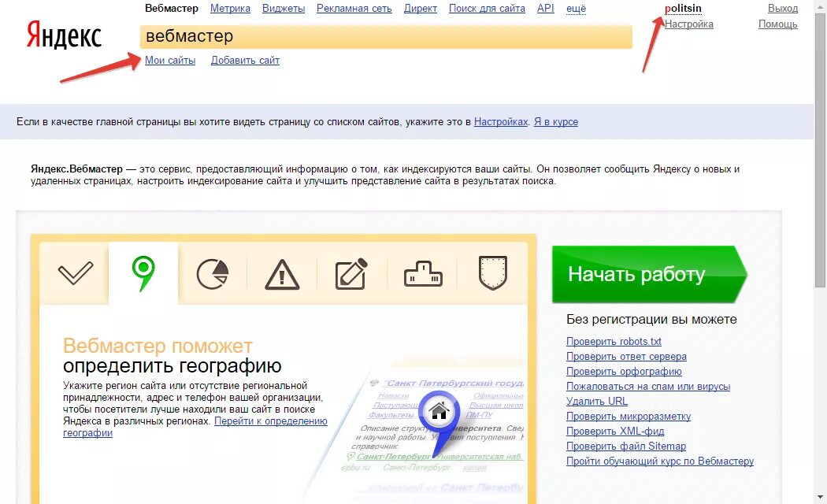Open Проверить robots.txt

tap(614, 342)
